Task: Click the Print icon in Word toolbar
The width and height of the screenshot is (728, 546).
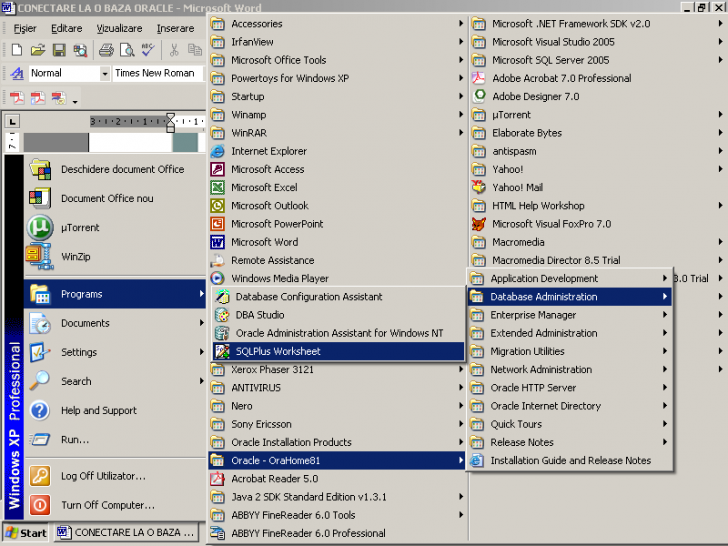Action: [x=106, y=50]
